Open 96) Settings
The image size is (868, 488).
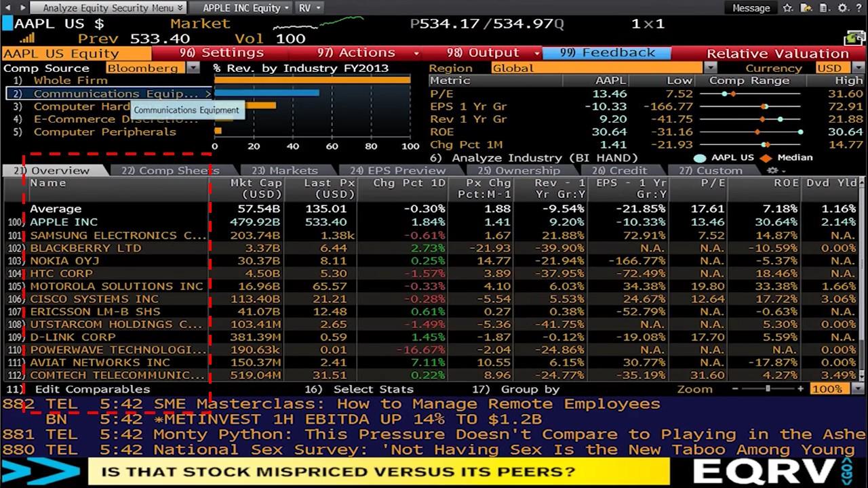tap(222, 53)
